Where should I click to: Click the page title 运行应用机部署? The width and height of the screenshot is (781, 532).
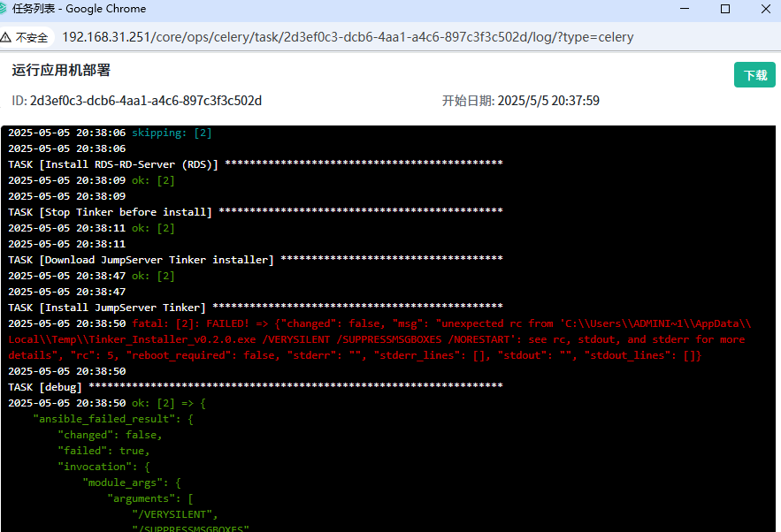[61, 70]
